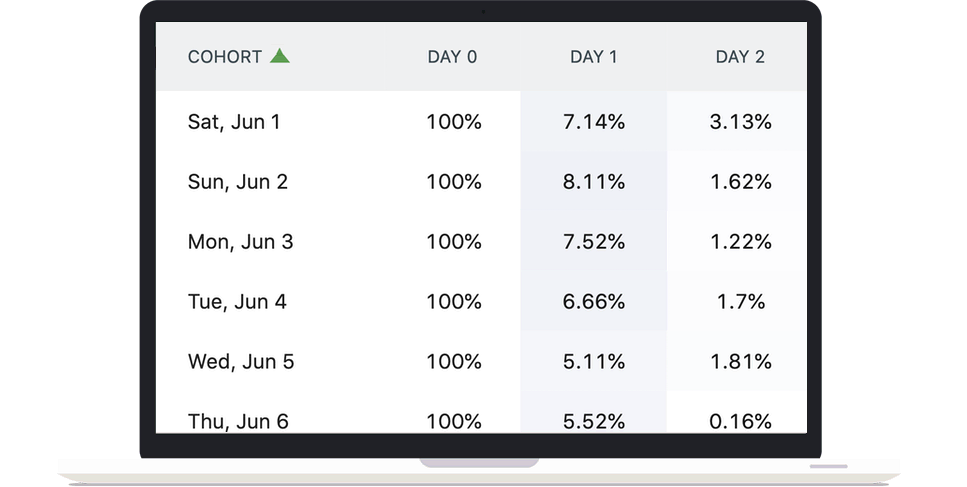
Task: Click the Thu, Jun 6 cohort label
Action: click(x=238, y=421)
